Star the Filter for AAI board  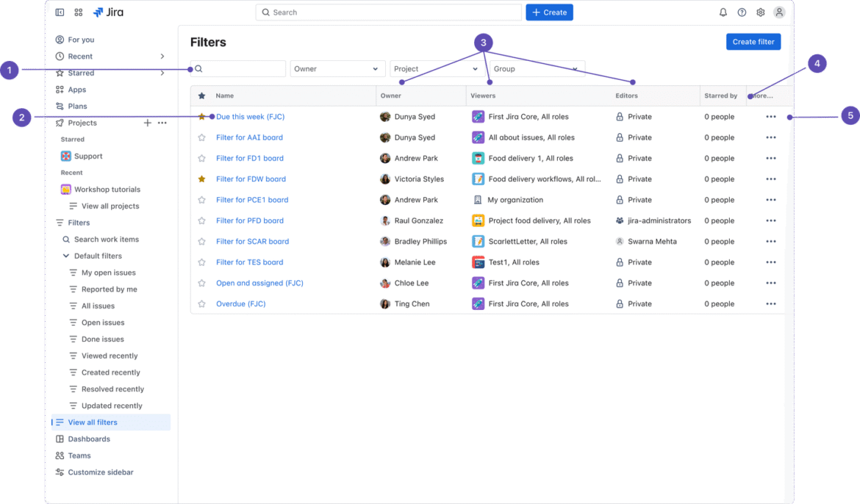pos(201,137)
